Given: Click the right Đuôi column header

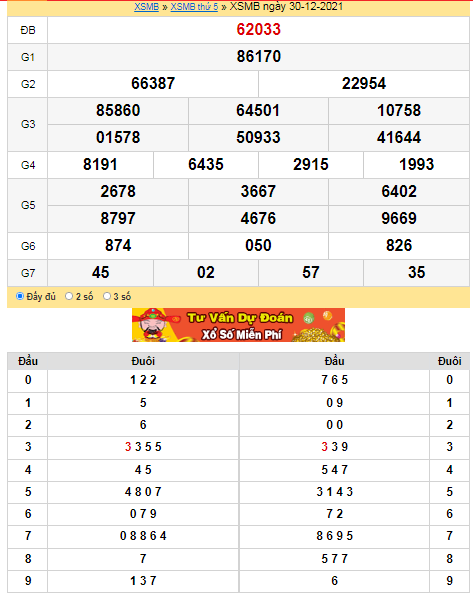Looking at the screenshot, I should pos(449,361).
